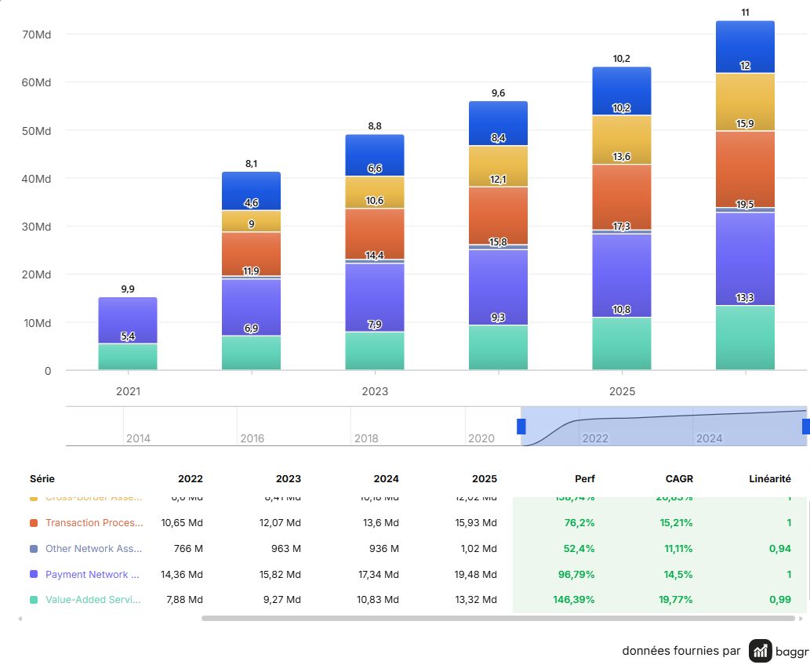Click the 2022 yellow segment labeled 9
The height and width of the screenshot is (672, 810).
(x=251, y=221)
